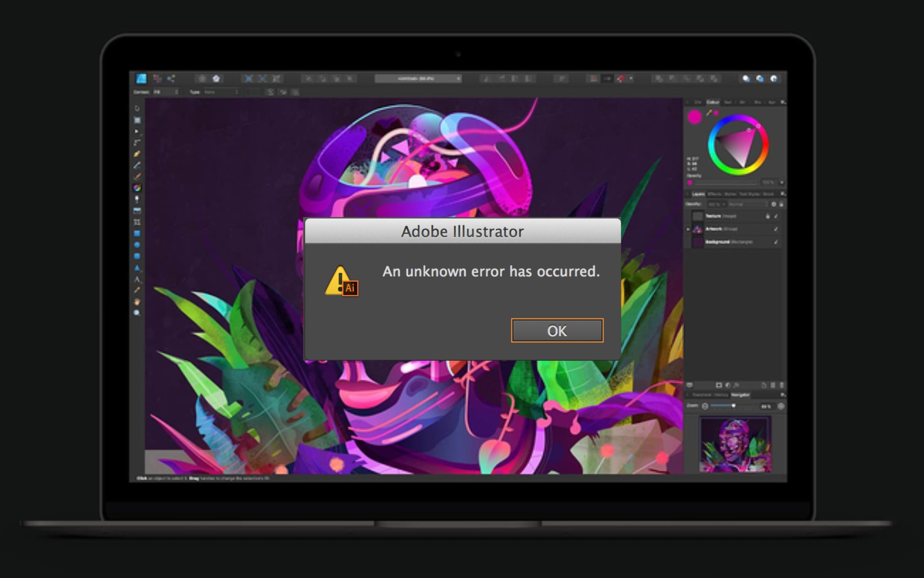Select the Rounded Rectangle tool
Image resolution: width=924 pixels, height=578 pixels.
tap(137, 256)
